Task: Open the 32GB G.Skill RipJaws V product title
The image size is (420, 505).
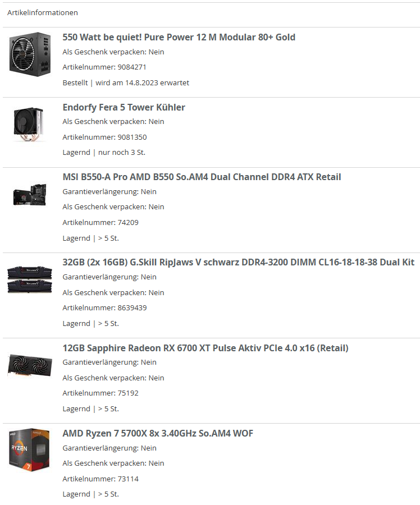Action: [239, 263]
